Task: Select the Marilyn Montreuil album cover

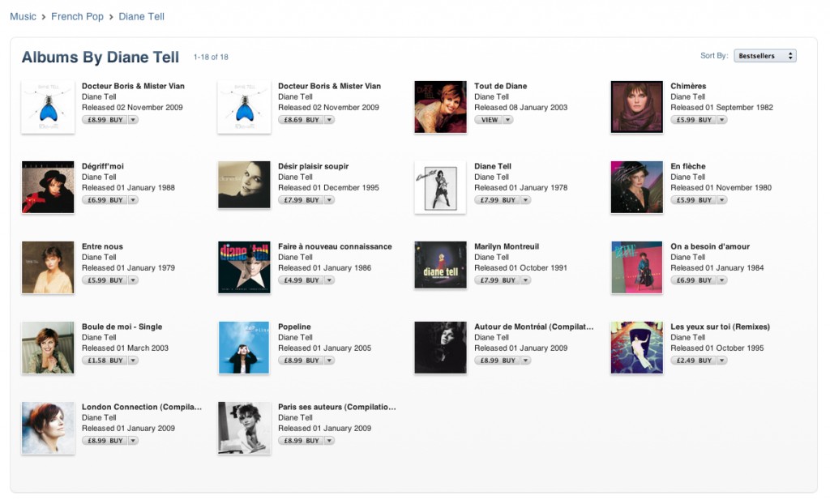Action: tap(440, 265)
